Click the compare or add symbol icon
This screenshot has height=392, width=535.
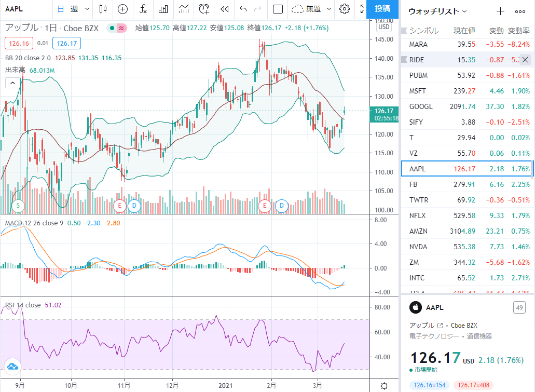(122, 9)
